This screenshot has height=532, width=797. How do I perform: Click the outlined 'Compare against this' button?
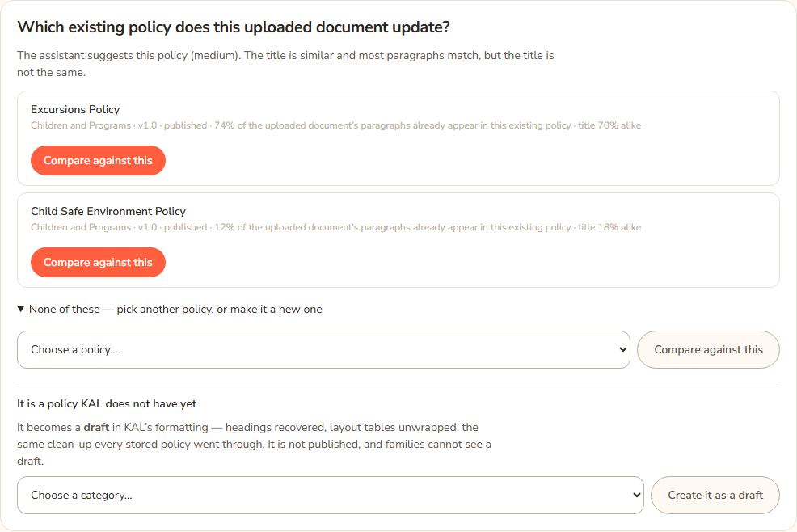(x=708, y=350)
